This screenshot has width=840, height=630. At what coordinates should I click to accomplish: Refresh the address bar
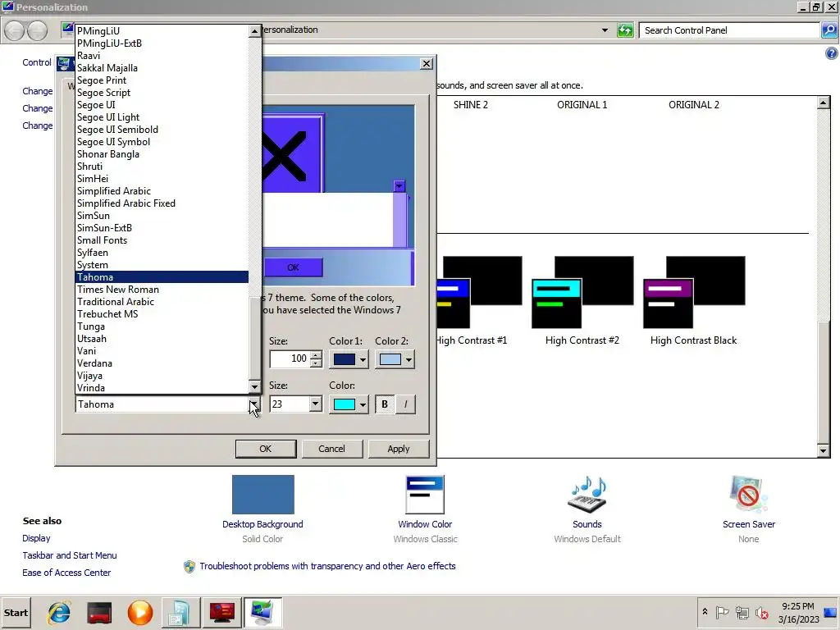point(625,30)
